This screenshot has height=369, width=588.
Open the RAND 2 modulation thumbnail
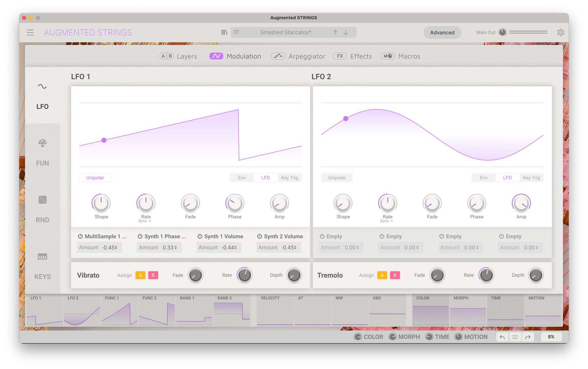232,310
